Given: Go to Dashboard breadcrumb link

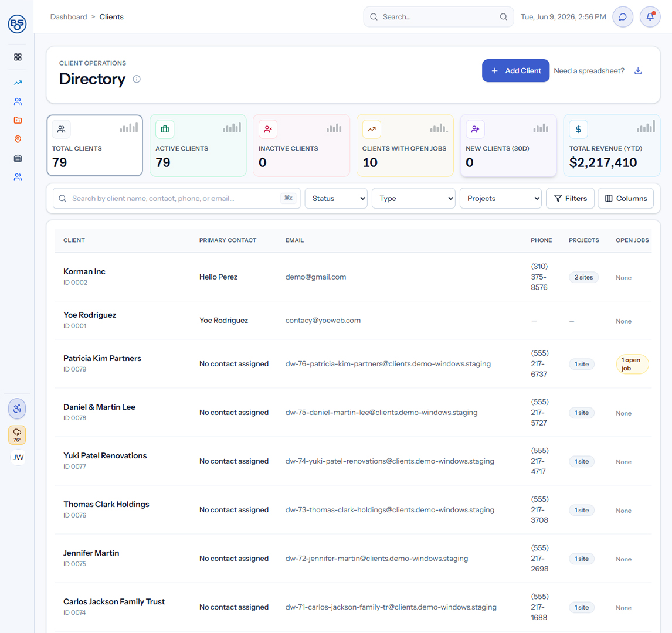Looking at the screenshot, I should point(69,16).
